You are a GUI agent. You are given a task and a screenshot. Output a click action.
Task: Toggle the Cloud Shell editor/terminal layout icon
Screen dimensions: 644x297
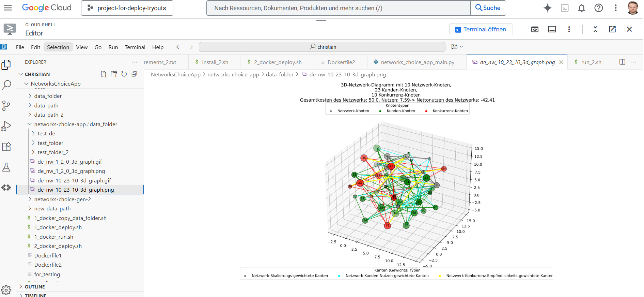click(x=552, y=29)
